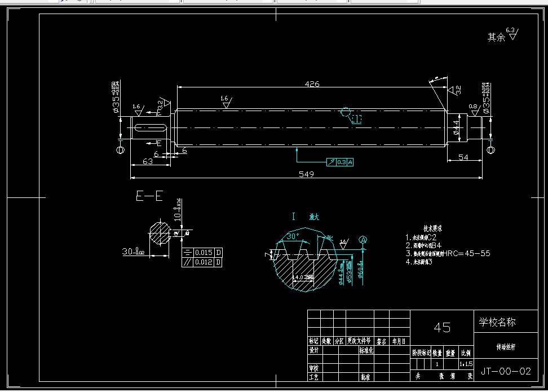
Task: Click the 数量 header cell
Action: (x=437, y=353)
